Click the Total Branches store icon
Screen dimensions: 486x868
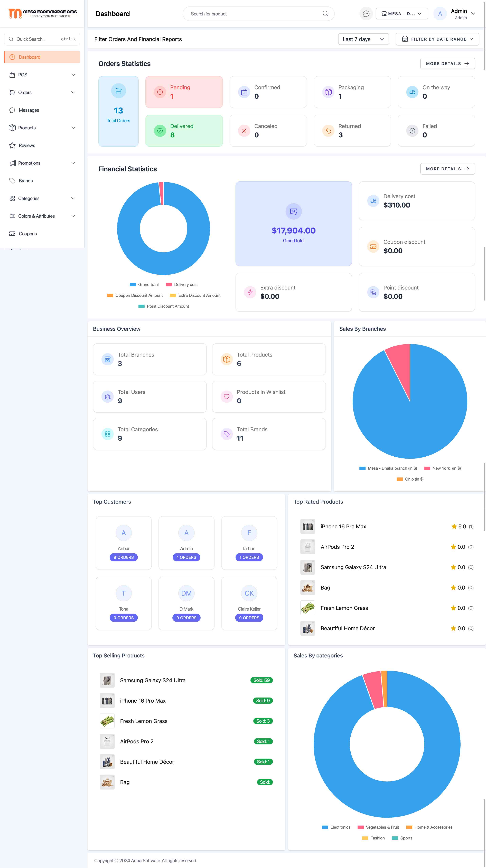tap(107, 359)
